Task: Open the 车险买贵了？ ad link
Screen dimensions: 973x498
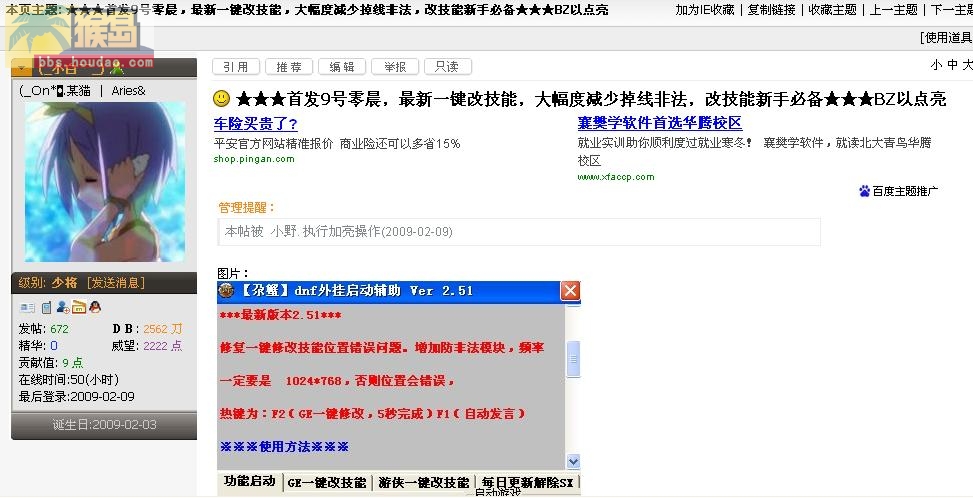Action: [x=256, y=123]
